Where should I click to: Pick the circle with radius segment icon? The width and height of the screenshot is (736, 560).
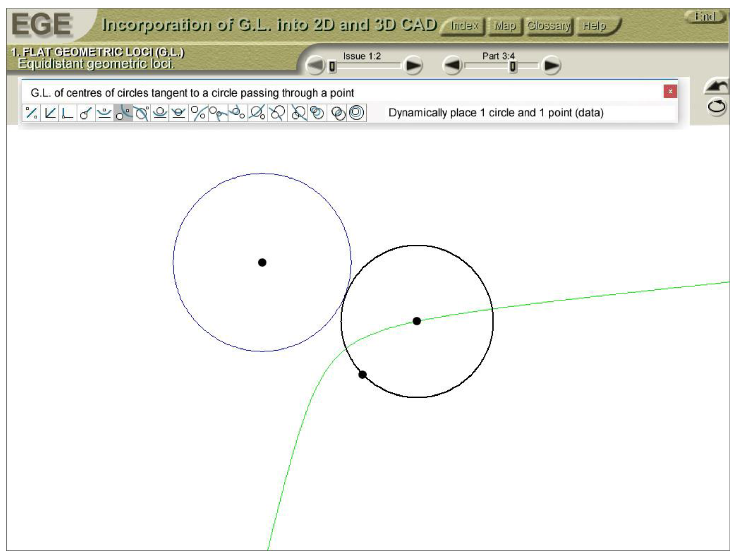coord(86,113)
